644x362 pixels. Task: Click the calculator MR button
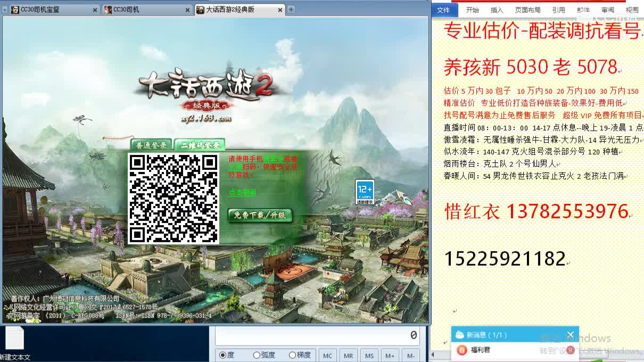pos(349,356)
